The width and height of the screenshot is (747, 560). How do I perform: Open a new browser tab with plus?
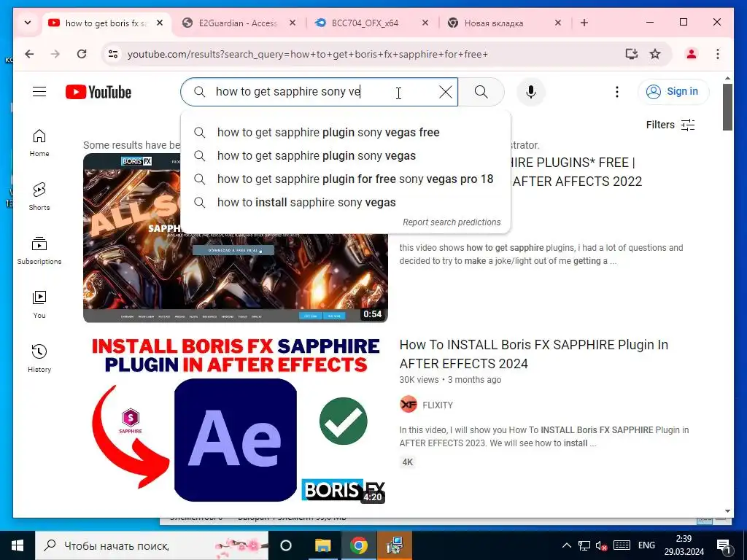click(584, 23)
